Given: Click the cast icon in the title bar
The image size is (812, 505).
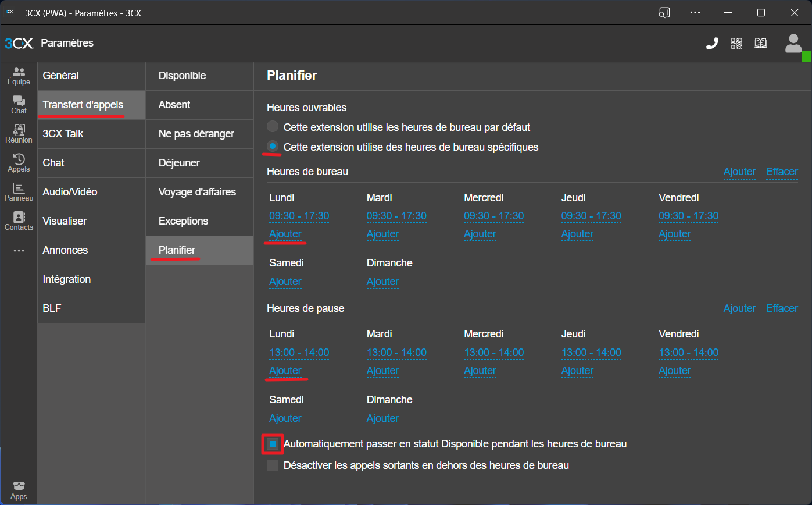Looking at the screenshot, I should (664, 12).
